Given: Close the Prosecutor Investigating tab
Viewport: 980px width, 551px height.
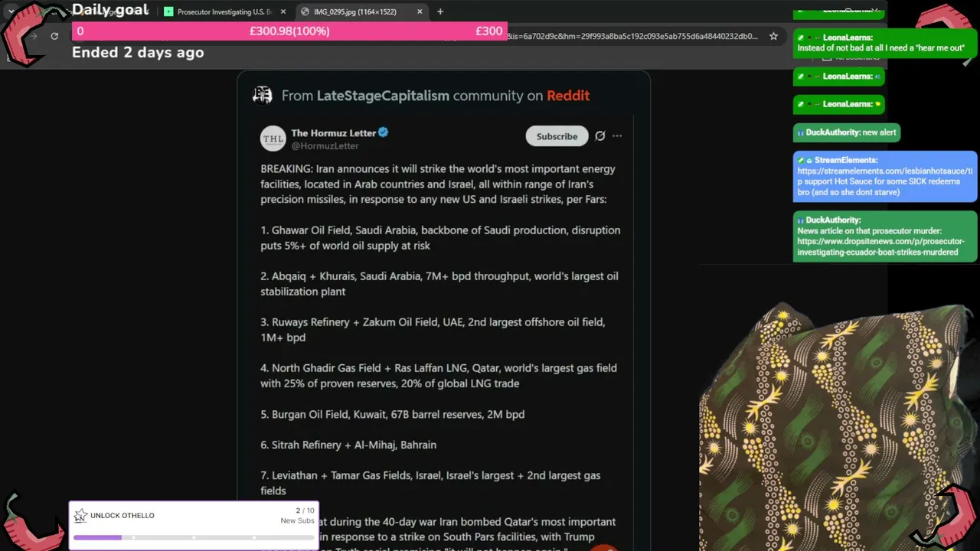Looking at the screenshot, I should pos(283,11).
